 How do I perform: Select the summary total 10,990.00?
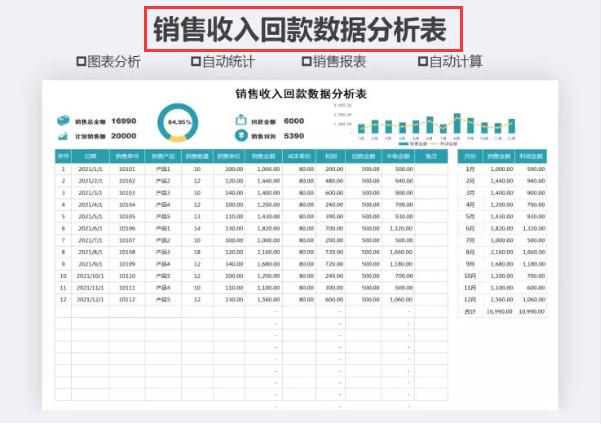532,312
